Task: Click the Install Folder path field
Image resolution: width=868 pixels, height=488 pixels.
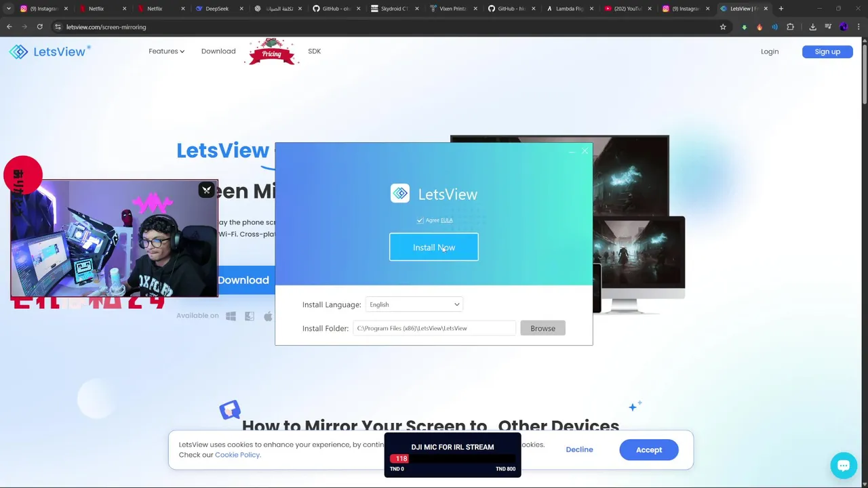Action: pos(434,328)
